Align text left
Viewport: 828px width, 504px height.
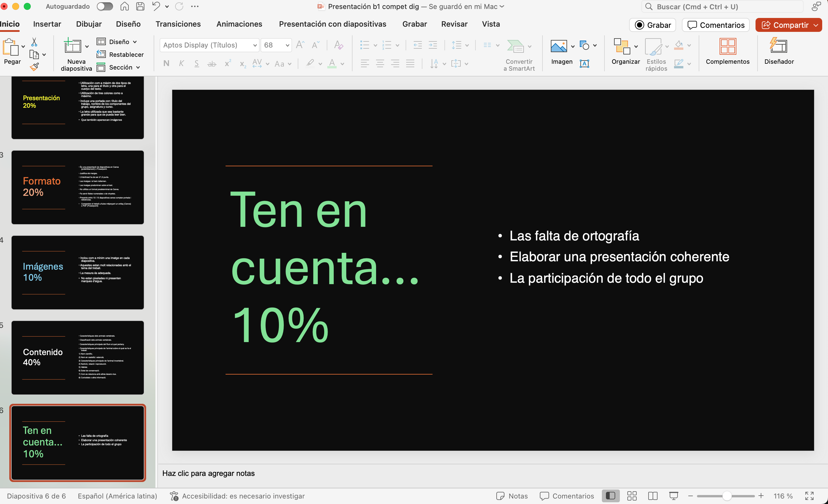point(365,63)
